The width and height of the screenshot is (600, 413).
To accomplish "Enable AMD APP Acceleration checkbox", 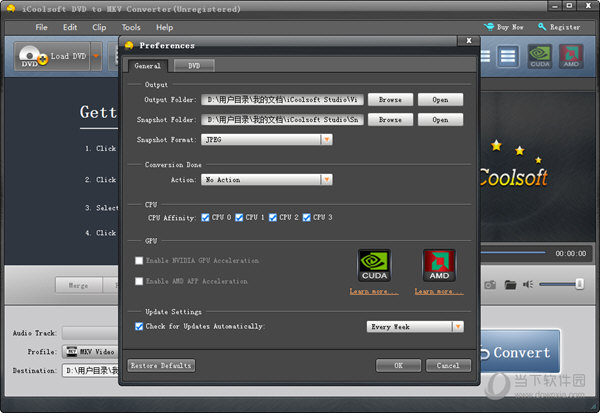I will tap(139, 281).
